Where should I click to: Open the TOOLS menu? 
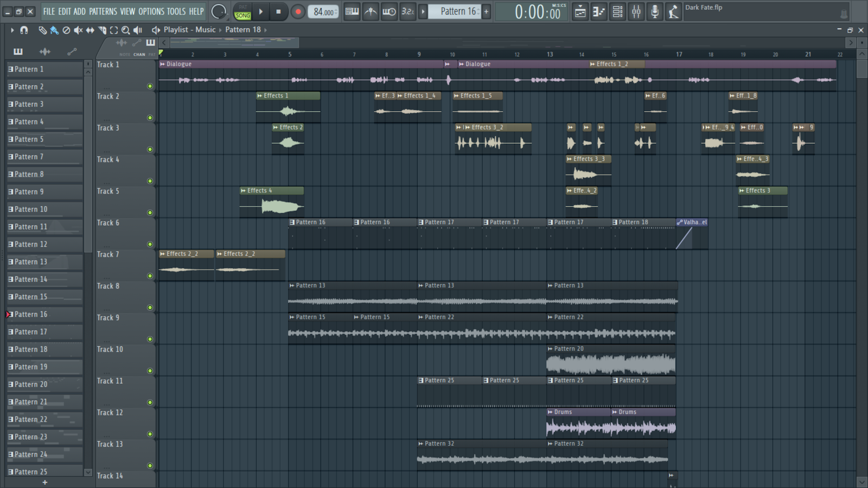pyautogui.click(x=176, y=11)
